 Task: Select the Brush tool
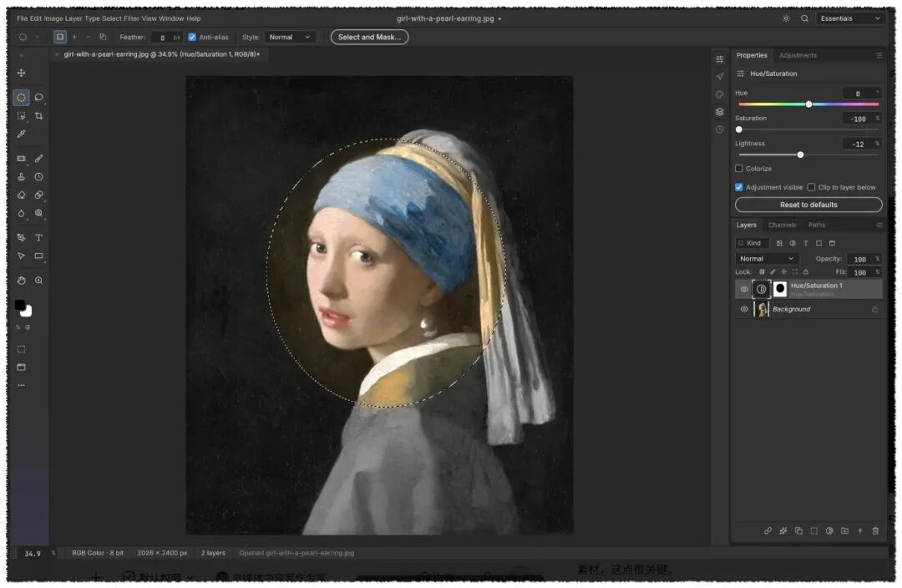coord(38,158)
